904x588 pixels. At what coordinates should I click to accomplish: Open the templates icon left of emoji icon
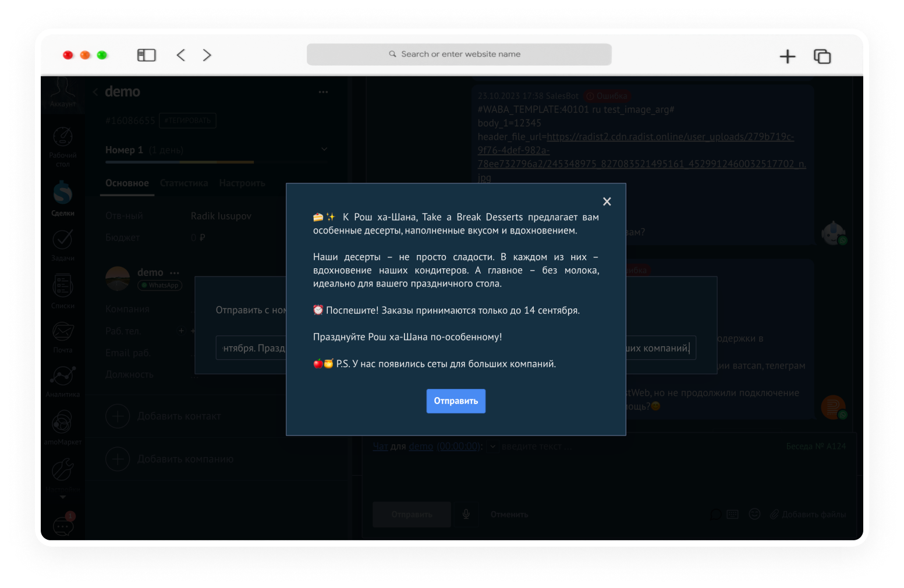(x=732, y=515)
